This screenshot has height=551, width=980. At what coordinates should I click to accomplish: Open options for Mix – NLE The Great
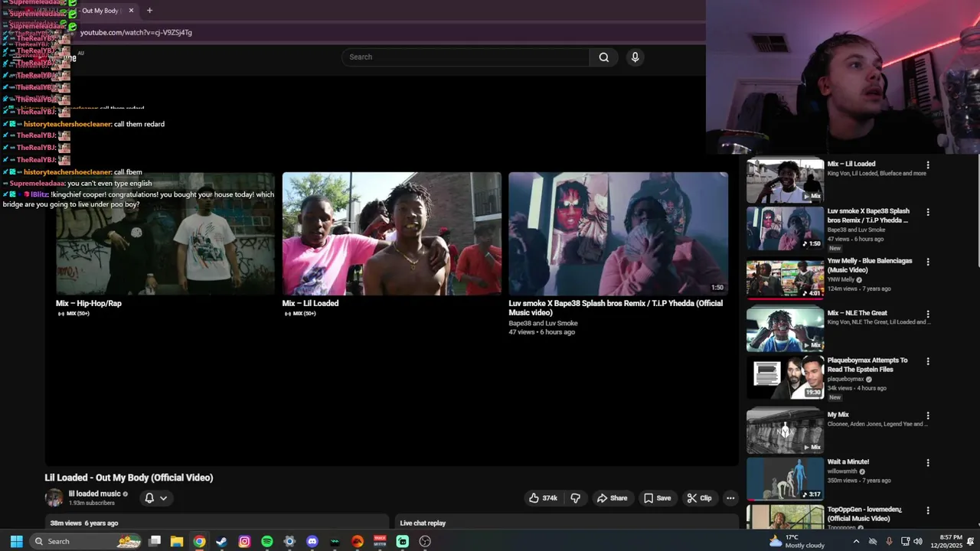coord(928,314)
